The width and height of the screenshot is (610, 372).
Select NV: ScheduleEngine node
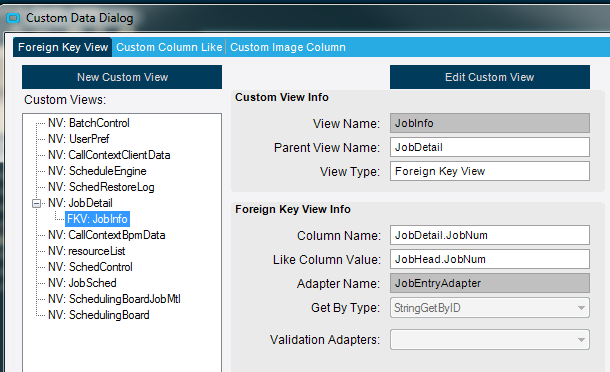coord(97,171)
